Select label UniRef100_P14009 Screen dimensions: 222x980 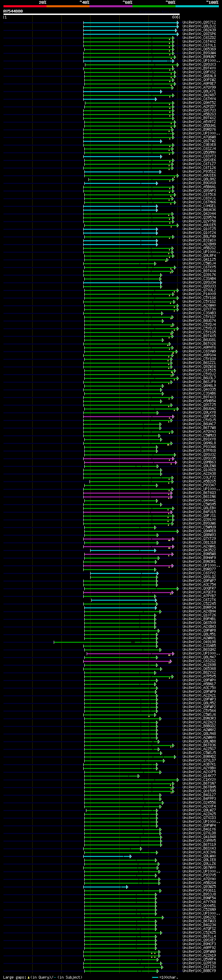[x=199, y=294]
